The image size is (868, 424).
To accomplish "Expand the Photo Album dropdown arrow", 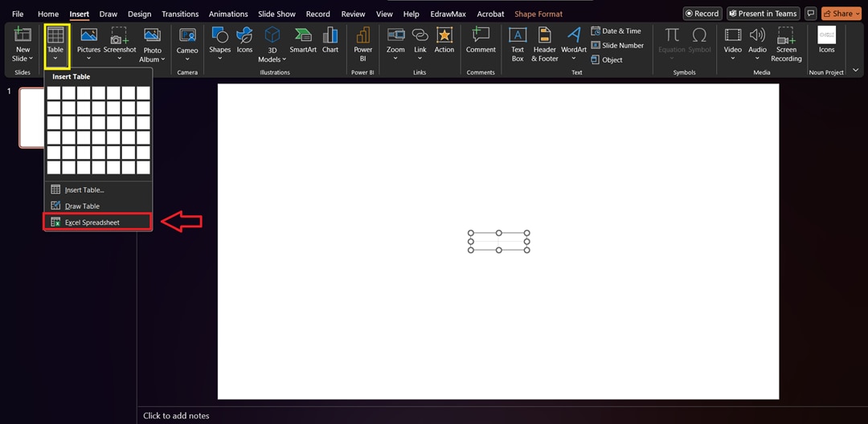I will (x=163, y=59).
